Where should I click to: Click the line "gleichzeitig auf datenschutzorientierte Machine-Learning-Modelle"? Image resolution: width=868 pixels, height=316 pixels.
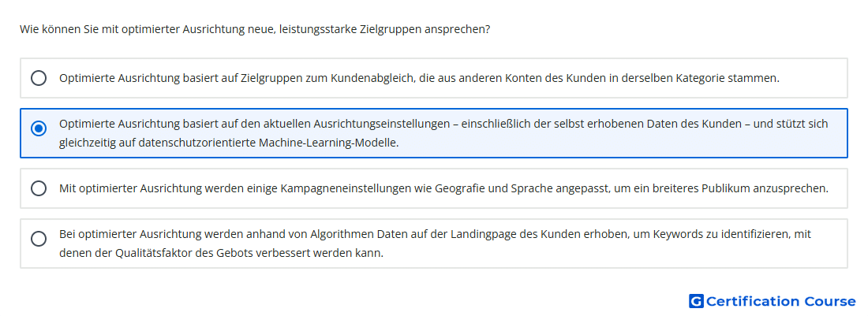(x=229, y=143)
